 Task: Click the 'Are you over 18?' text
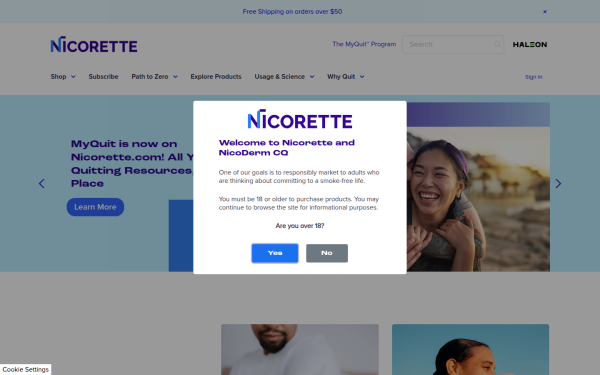pos(300,226)
